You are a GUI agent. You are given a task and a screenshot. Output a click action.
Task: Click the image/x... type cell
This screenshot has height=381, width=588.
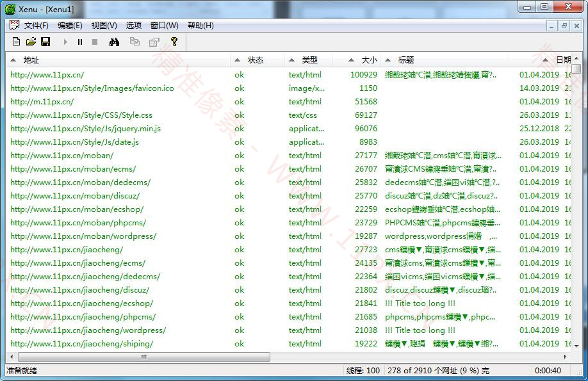click(307, 88)
